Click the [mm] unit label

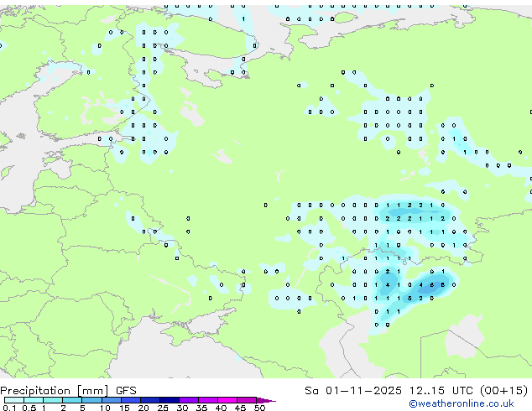click(93, 391)
